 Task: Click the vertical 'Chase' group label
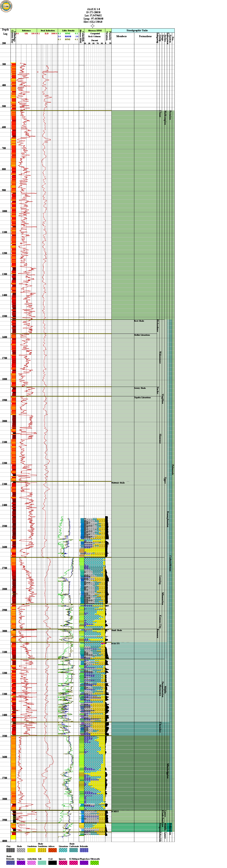(160, 114)
